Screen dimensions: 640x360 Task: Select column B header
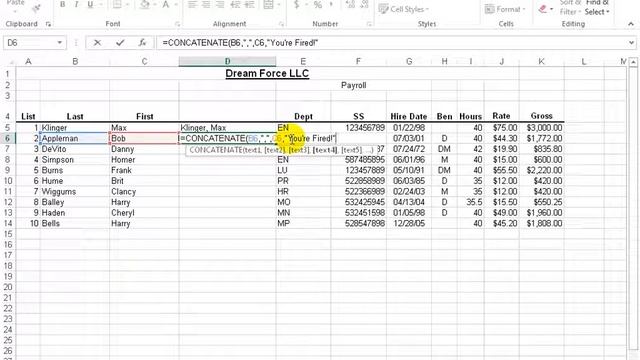click(x=75, y=61)
